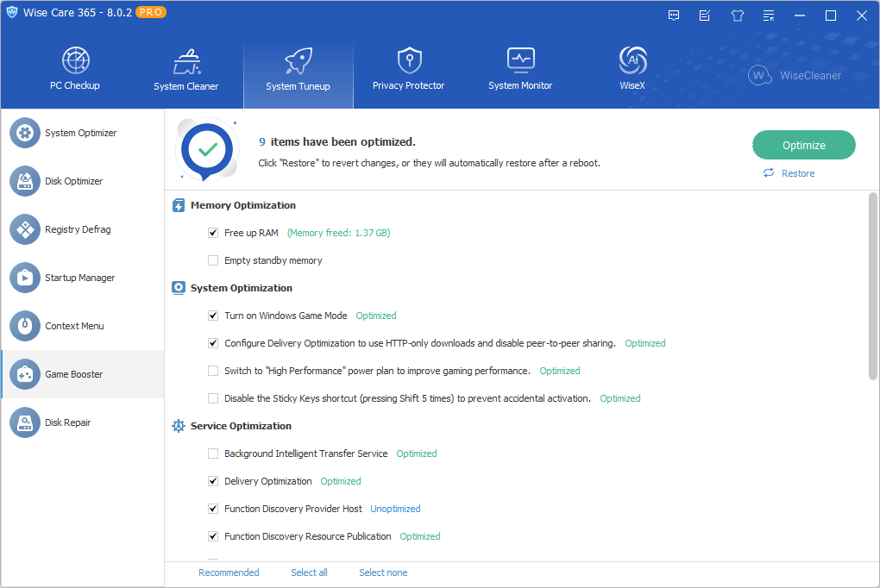The width and height of the screenshot is (880, 588).
Task: Check Disable Sticky Keys shortcut option
Action: [213, 398]
